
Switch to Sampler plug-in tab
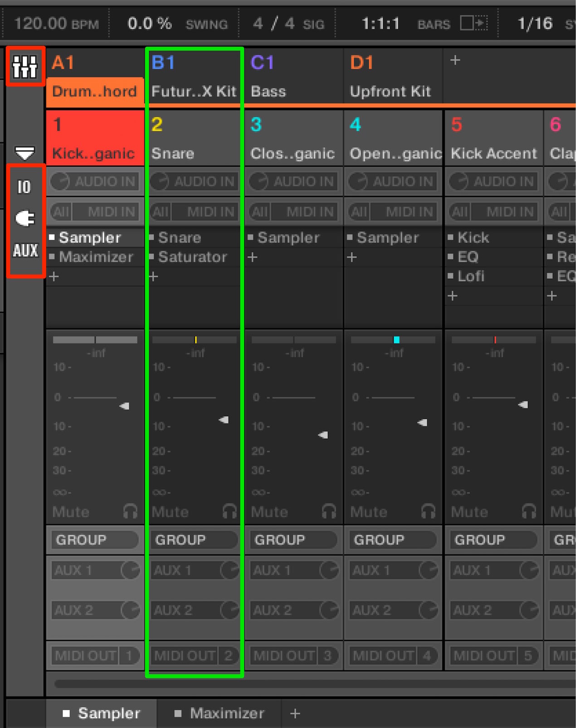click(102, 713)
